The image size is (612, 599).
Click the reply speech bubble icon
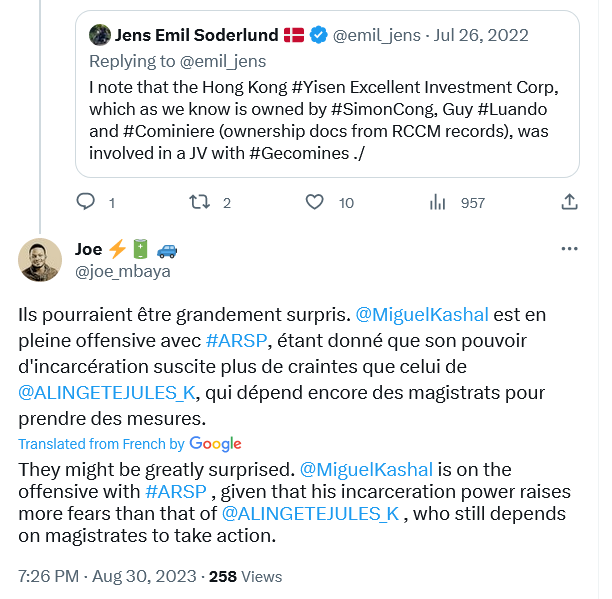[85, 202]
